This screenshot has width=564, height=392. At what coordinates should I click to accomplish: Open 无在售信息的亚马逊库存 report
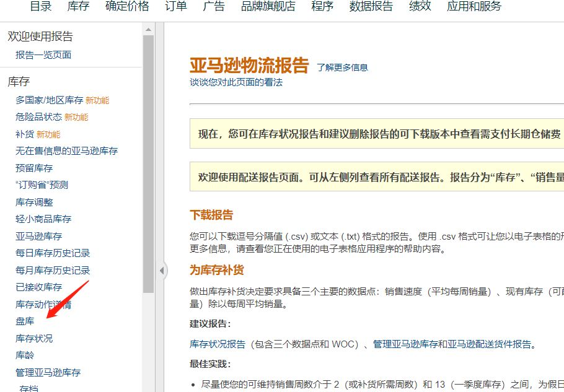(x=66, y=151)
